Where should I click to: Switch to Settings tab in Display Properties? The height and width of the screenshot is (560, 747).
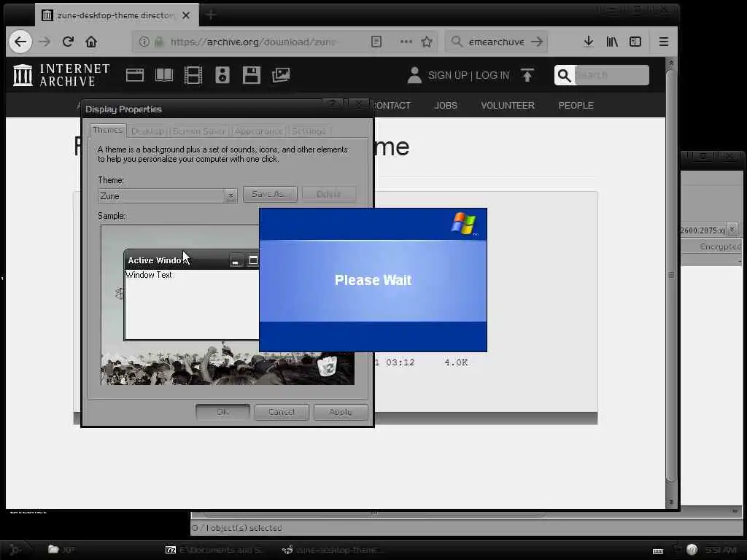point(309,131)
